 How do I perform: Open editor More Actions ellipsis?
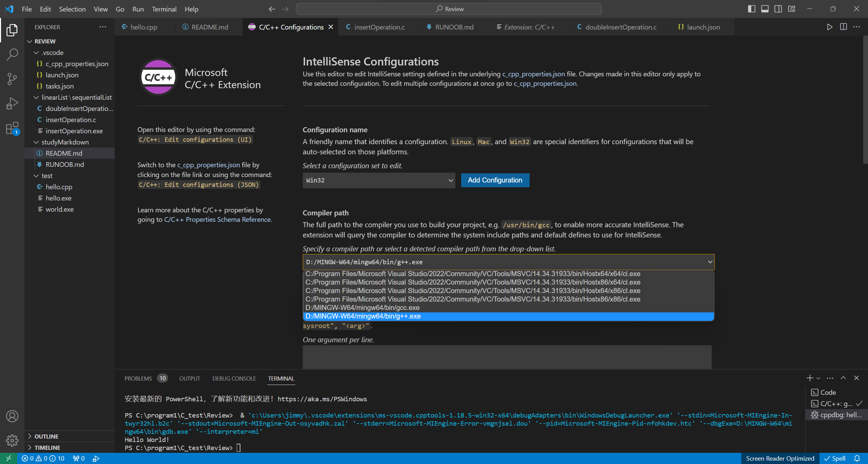[x=857, y=27]
